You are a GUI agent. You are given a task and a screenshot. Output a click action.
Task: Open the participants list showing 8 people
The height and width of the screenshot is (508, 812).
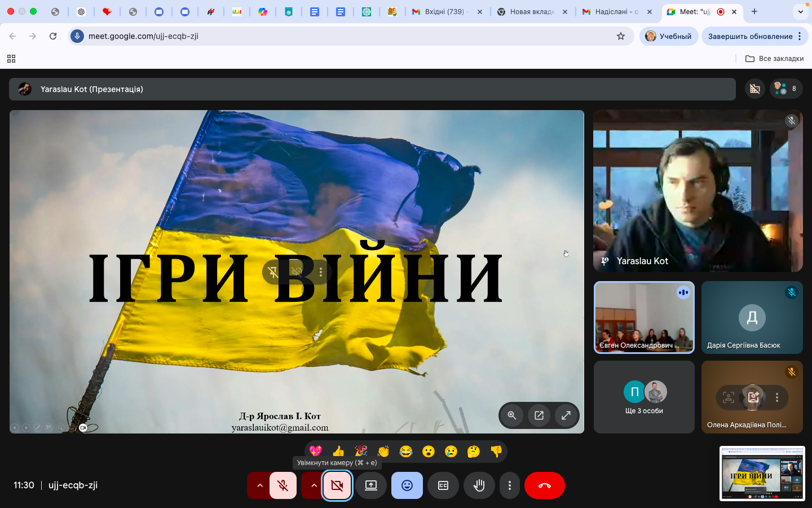pos(786,89)
